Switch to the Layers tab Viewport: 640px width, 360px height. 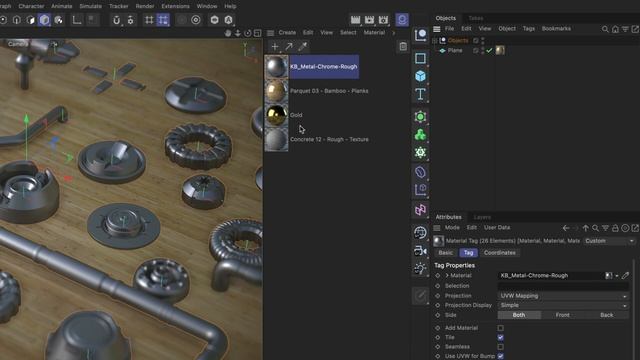[x=482, y=217]
